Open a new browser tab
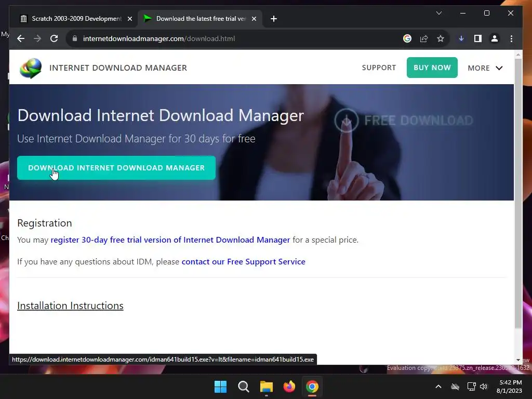 [274, 19]
